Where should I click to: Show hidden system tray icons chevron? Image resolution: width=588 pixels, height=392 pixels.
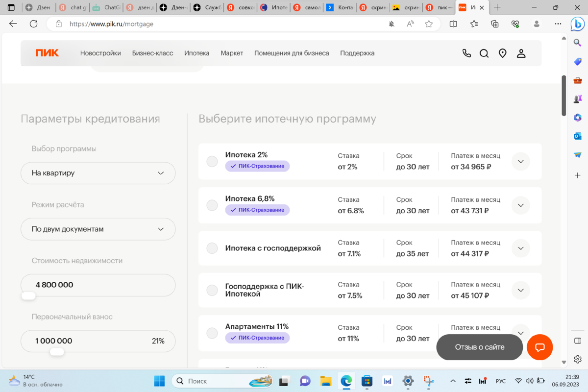[x=453, y=381]
